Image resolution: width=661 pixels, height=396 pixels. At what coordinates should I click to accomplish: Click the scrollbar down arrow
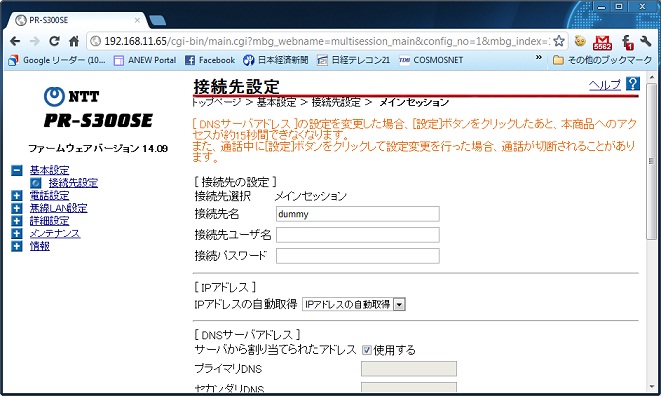(652, 387)
